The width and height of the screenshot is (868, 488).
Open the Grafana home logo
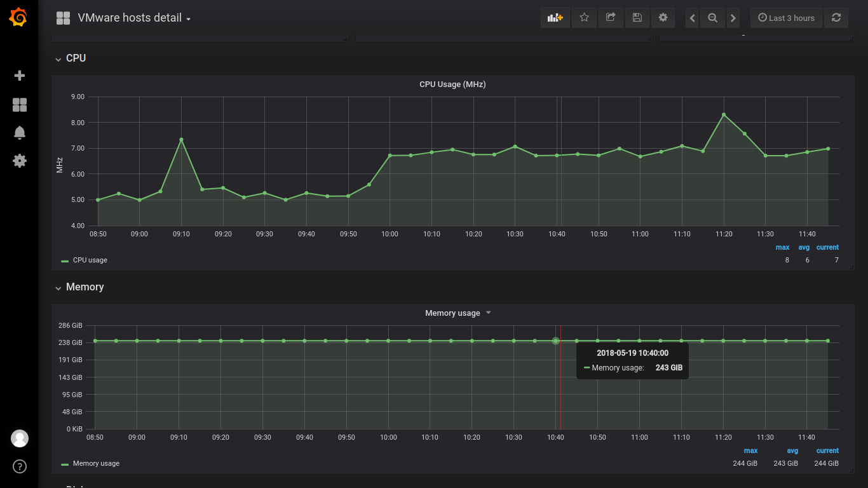point(19,18)
